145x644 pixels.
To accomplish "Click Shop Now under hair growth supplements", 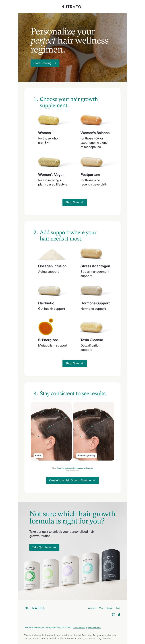I will (75, 202).
